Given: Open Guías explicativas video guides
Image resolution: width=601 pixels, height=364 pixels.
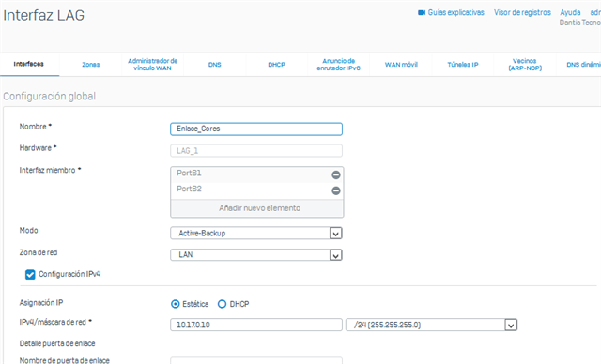Looking at the screenshot, I should coord(451,12).
